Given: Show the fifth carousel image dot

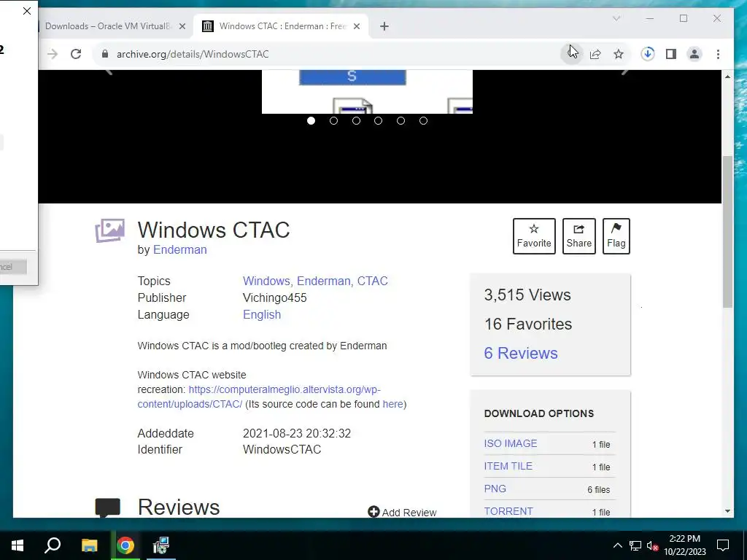Looking at the screenshot, I should click(x=400, y=121).
